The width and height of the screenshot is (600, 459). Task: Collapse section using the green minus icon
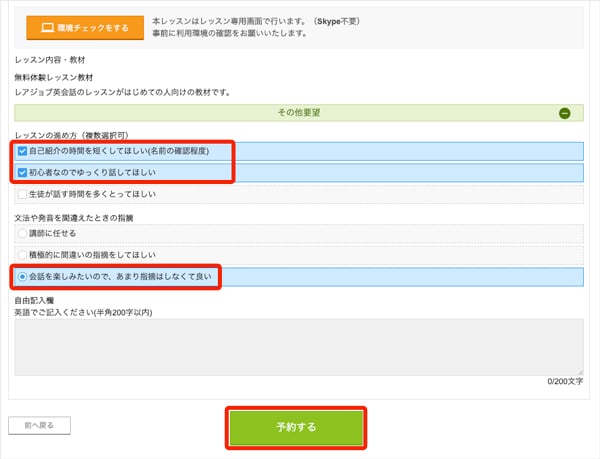tap(565, 114)
